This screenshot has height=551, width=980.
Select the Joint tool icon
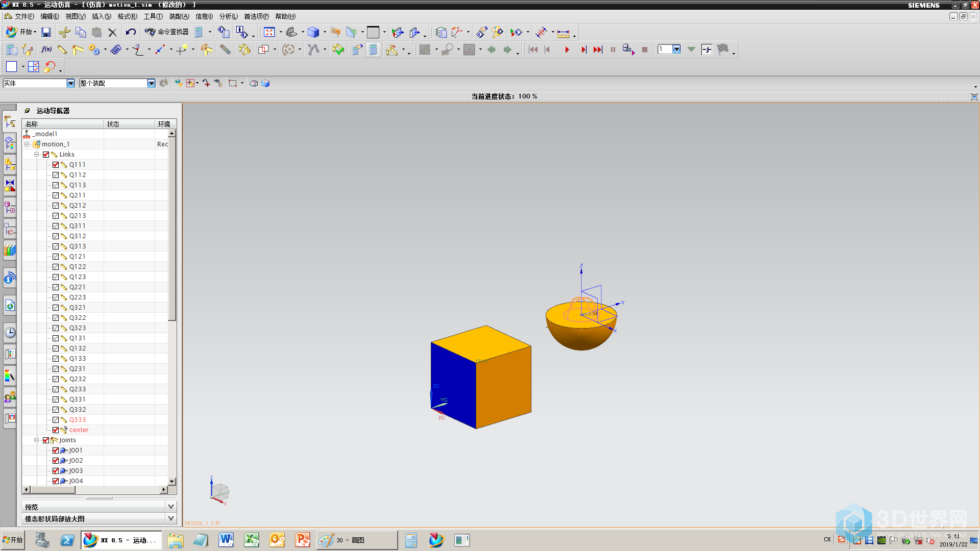(x=78, y=49)
